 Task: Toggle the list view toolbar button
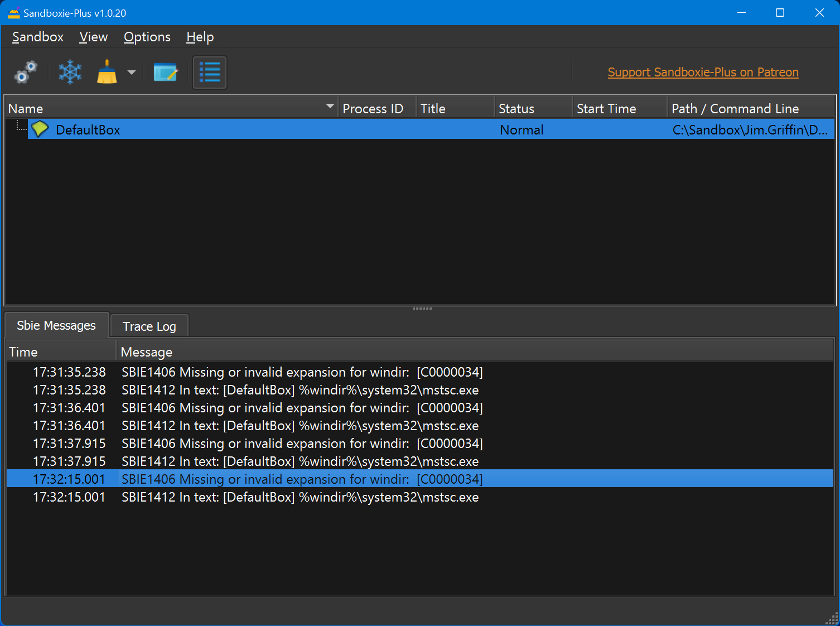pos(210,73)
